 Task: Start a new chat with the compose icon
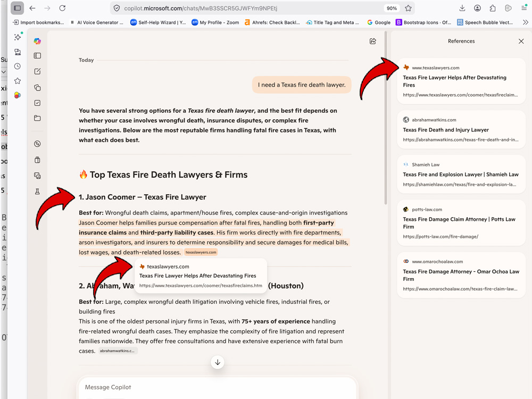tap(37, 71)
